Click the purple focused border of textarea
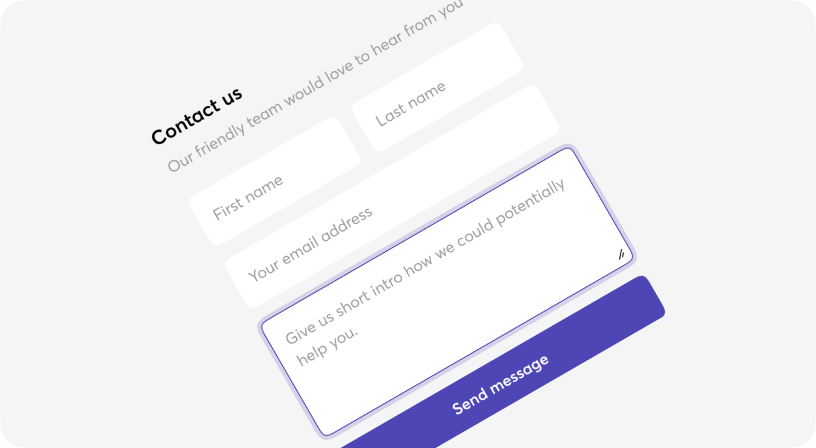The height and width of the screenshot is (448, 816). 415,237
